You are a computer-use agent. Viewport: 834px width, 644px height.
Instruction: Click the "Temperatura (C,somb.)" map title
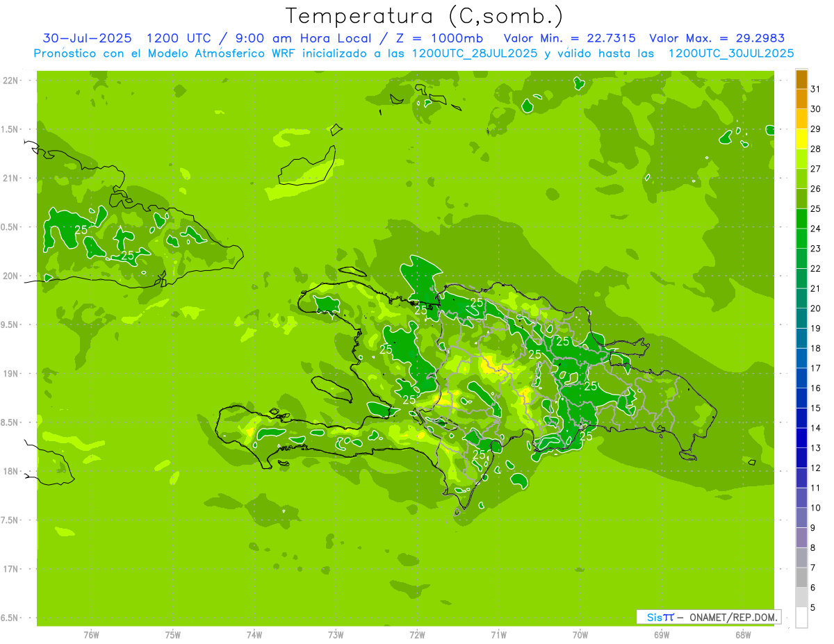(424, 16)
